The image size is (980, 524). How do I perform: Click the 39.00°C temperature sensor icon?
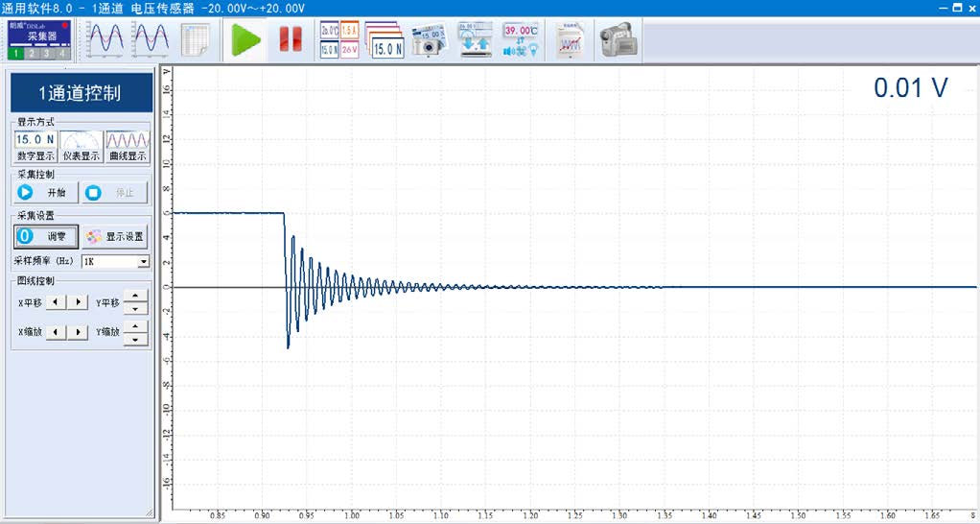(521, 40)
